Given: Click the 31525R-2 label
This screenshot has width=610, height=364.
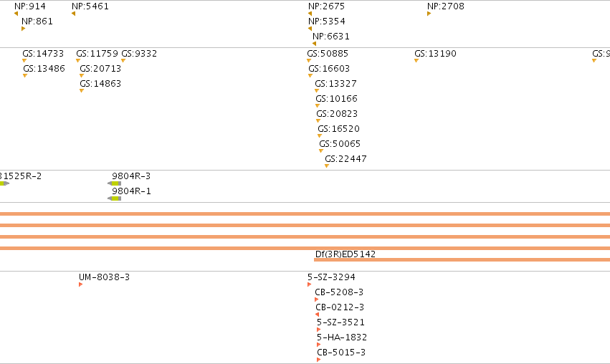Looking at the screenshot, I should (21, 176).
